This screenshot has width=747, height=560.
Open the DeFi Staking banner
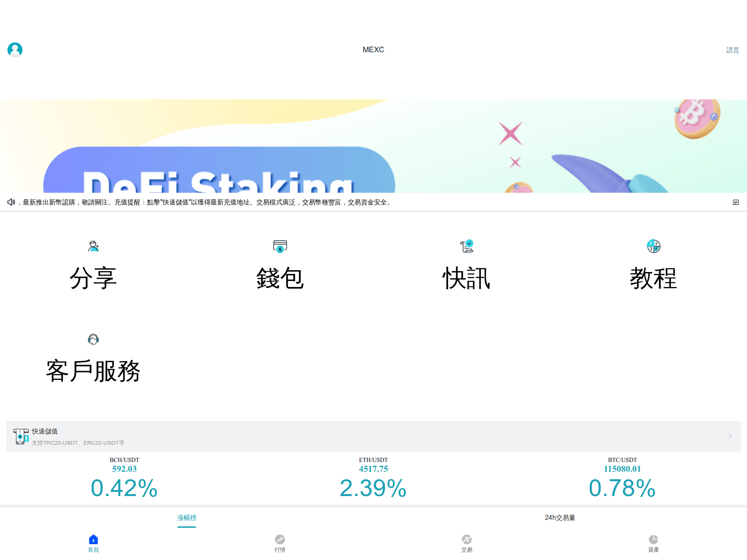373,145
